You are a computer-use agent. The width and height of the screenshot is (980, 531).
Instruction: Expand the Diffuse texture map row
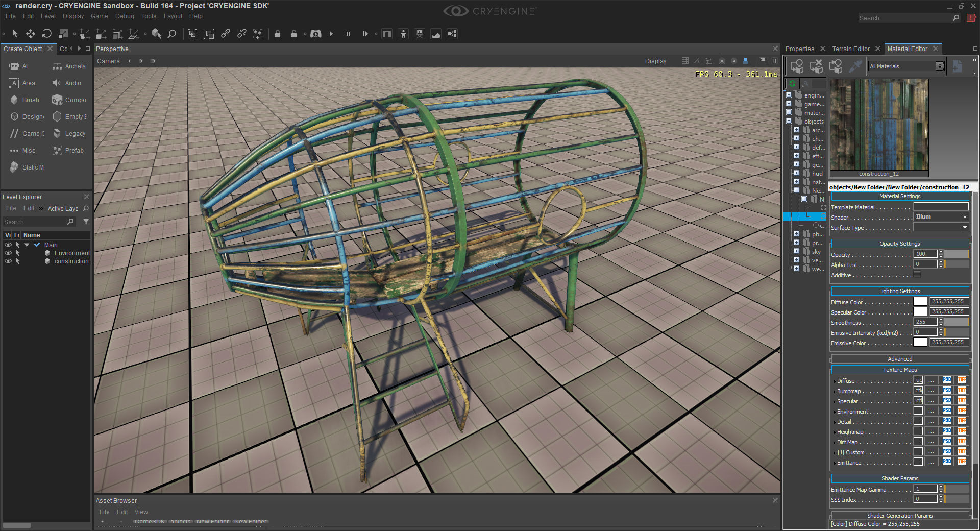coord(834,381)
